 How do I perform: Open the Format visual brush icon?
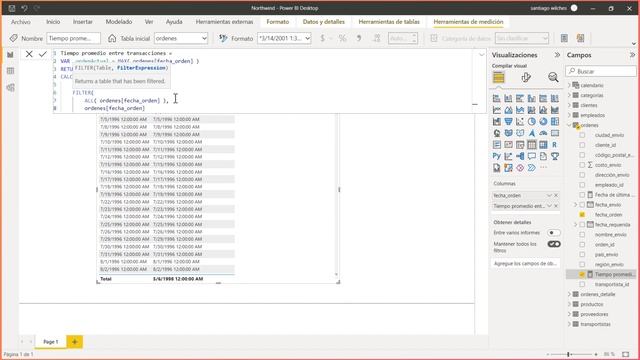(x=526, y=78)
